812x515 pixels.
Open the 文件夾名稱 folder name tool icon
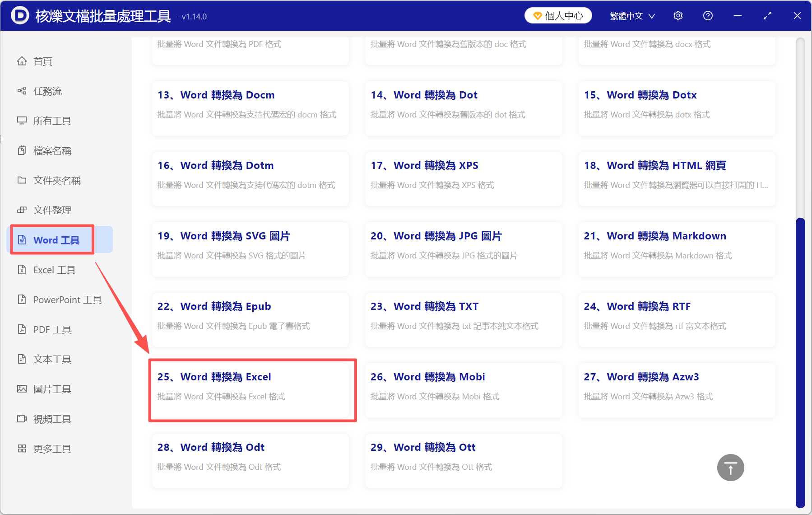click(22, 180)
